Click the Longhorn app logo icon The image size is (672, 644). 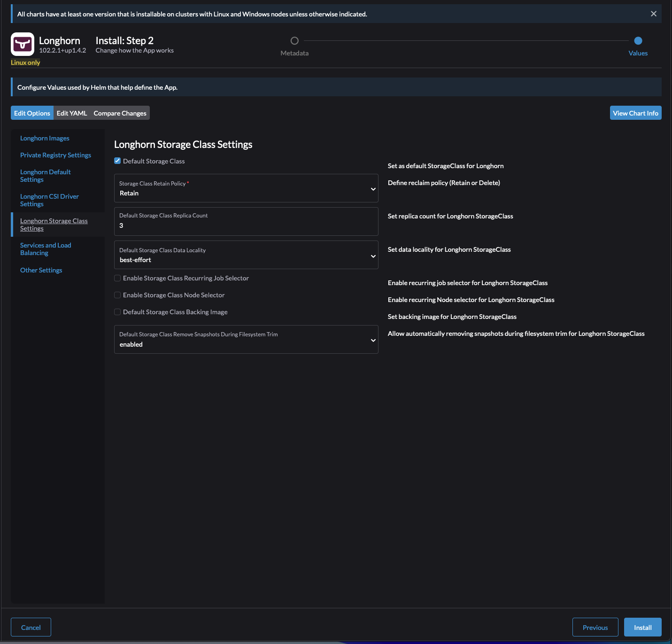point(23,44)
